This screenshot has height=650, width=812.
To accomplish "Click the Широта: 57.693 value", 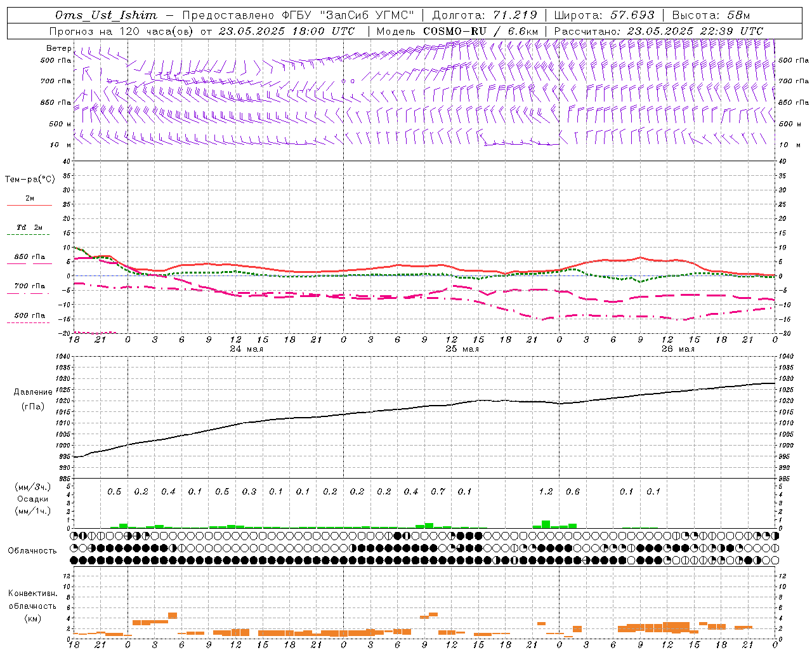I will coord(604,15).
